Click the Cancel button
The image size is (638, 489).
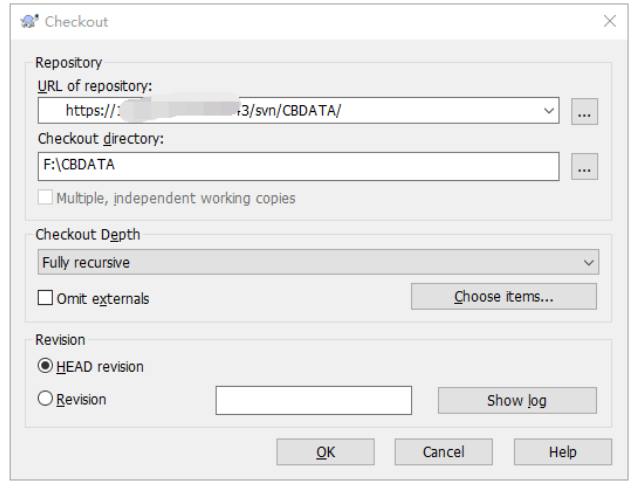pos(443,452)
